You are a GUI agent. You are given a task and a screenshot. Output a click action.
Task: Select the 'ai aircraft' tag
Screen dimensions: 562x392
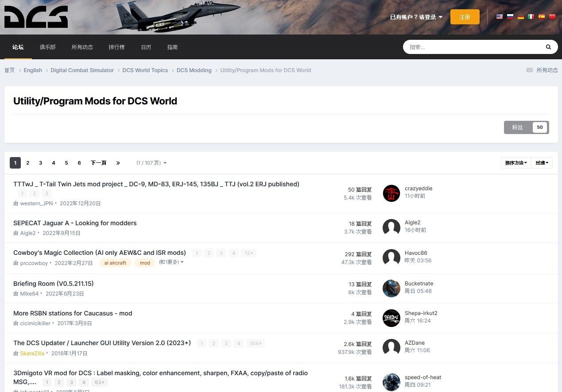(x=115, y=263)
